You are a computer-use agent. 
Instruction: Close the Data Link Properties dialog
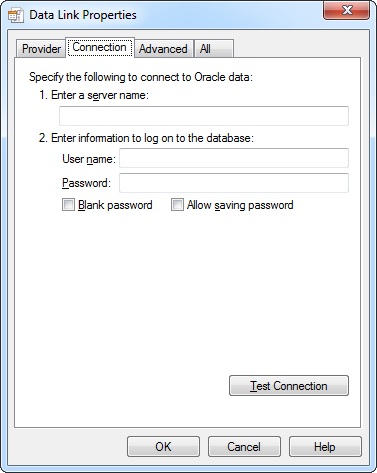pyautogui.click(x=347, y=10)
